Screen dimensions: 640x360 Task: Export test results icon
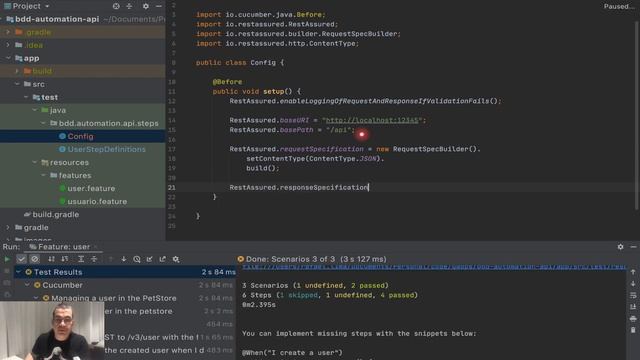[x=163, y=259]
